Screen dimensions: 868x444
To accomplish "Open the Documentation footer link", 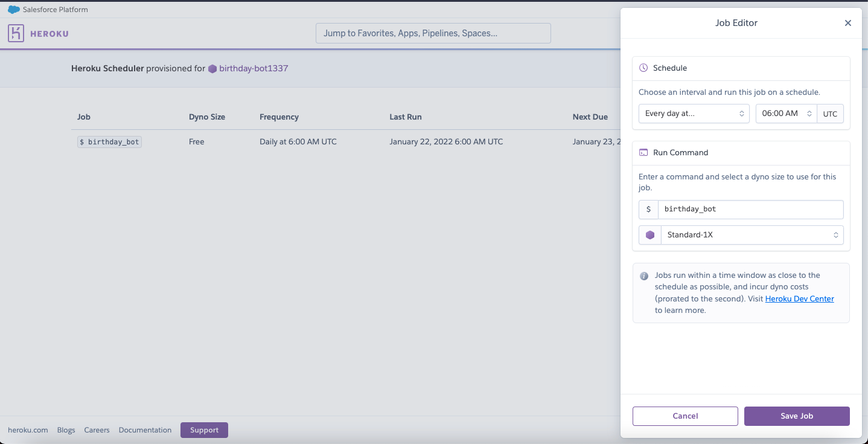I will point(145,430).
